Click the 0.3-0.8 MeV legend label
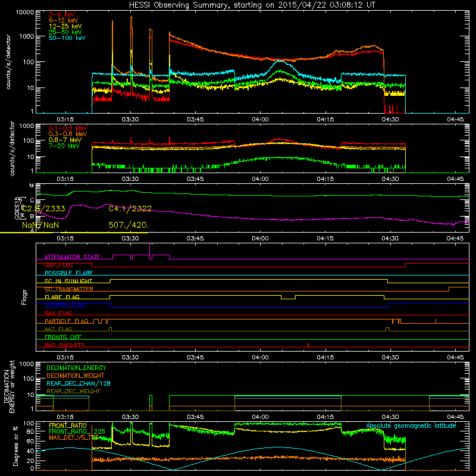 tap(68, 134)
